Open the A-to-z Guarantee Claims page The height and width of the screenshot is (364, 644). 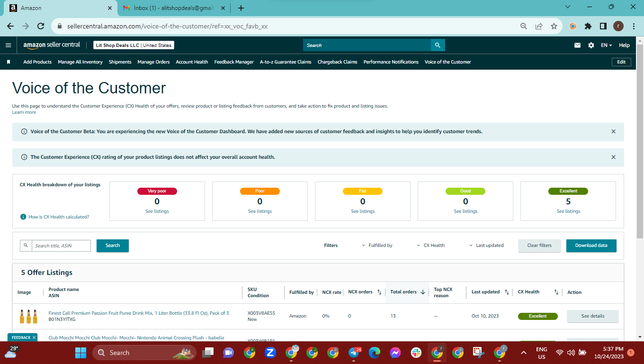click(286, 62)
